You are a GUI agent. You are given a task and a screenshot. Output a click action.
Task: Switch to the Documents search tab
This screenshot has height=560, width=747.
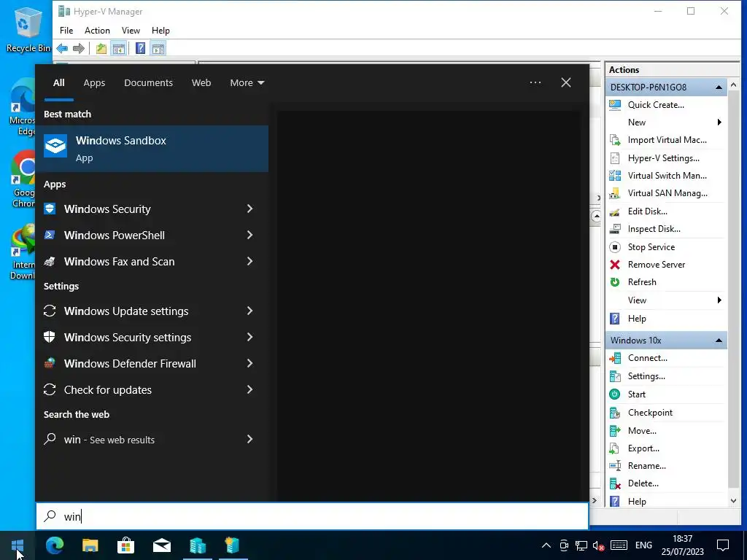(148, 83)
